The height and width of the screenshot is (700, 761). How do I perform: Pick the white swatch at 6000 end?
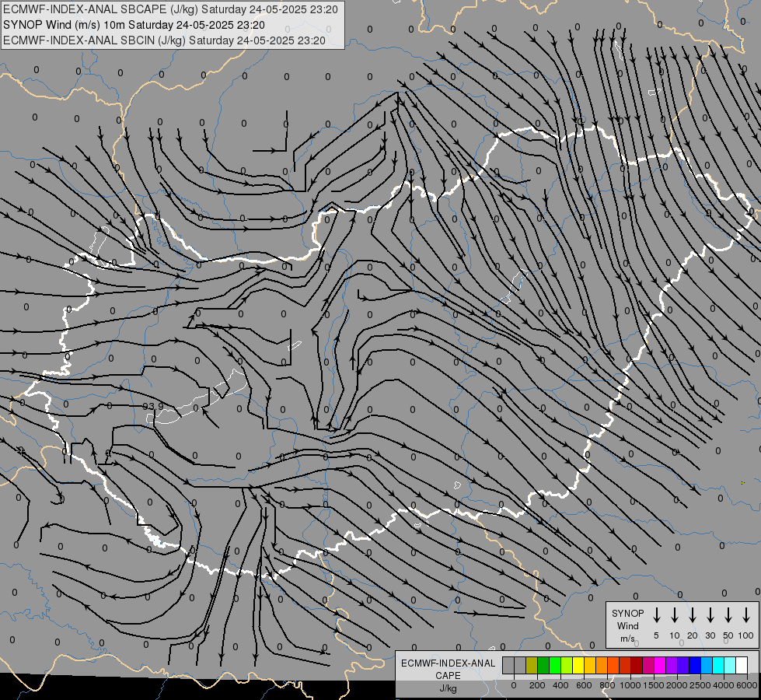click(742, 666)
